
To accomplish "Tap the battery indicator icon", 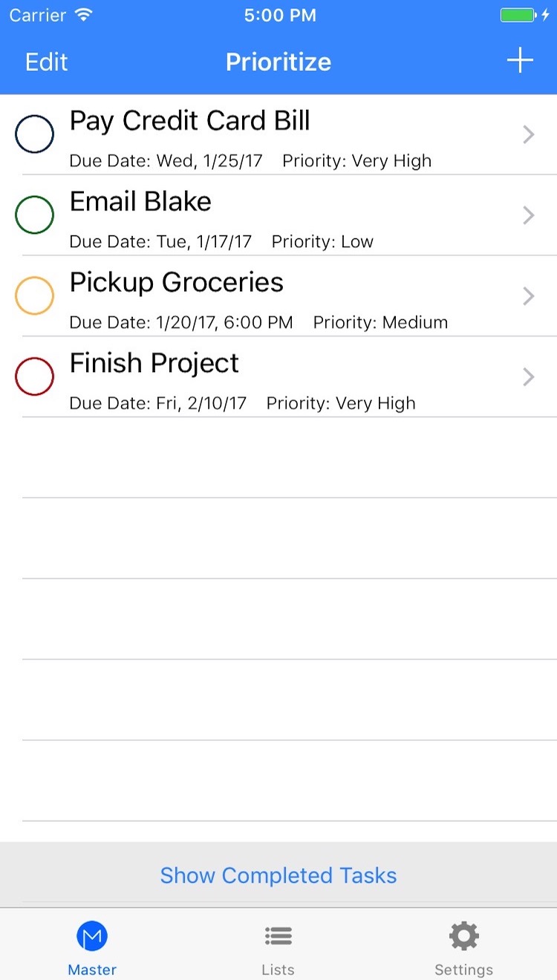I will click(x=518, y=15).
